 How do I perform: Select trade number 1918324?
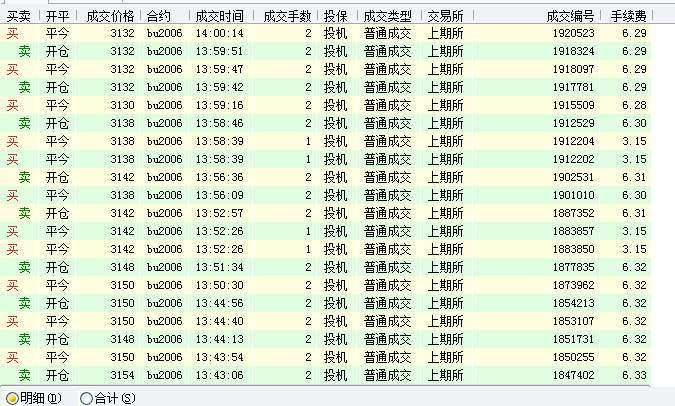tap(573, 51)
